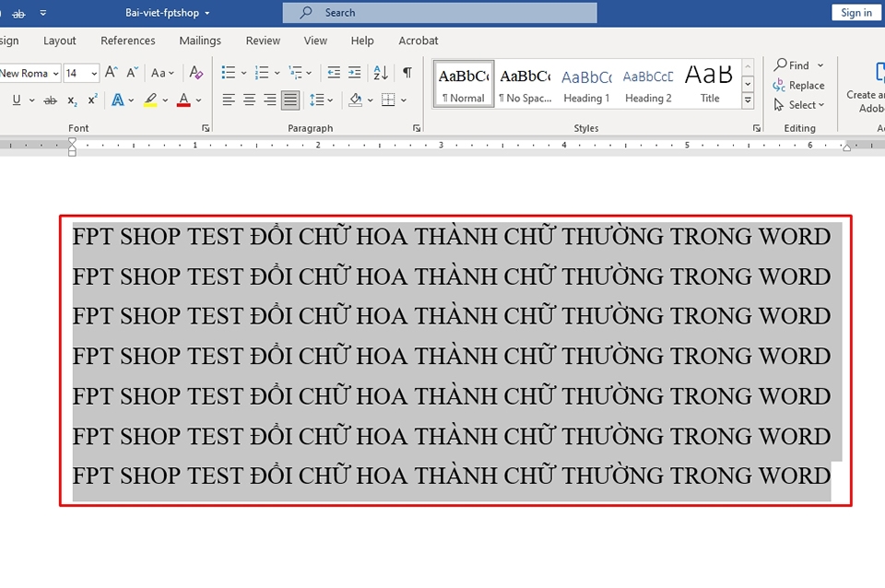Image resolution: width=885 pixels, height=588 pixels.
Task: Apply shading paint bucket color
Action: pyautogui.click(x=356, y=100)
